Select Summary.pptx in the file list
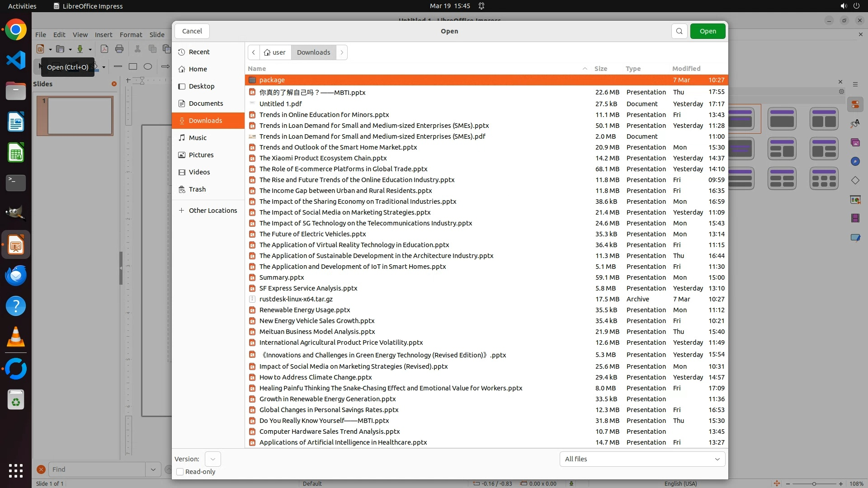 (281, 277)
